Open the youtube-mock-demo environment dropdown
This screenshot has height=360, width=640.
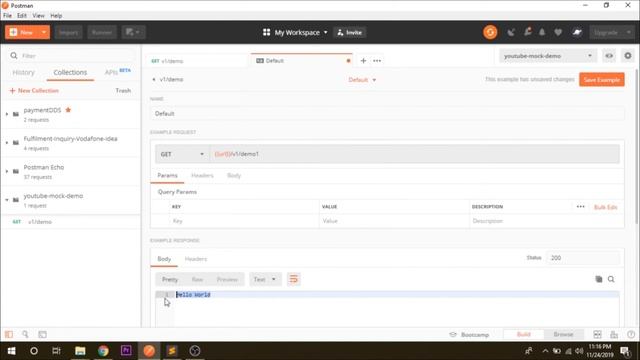548,56
